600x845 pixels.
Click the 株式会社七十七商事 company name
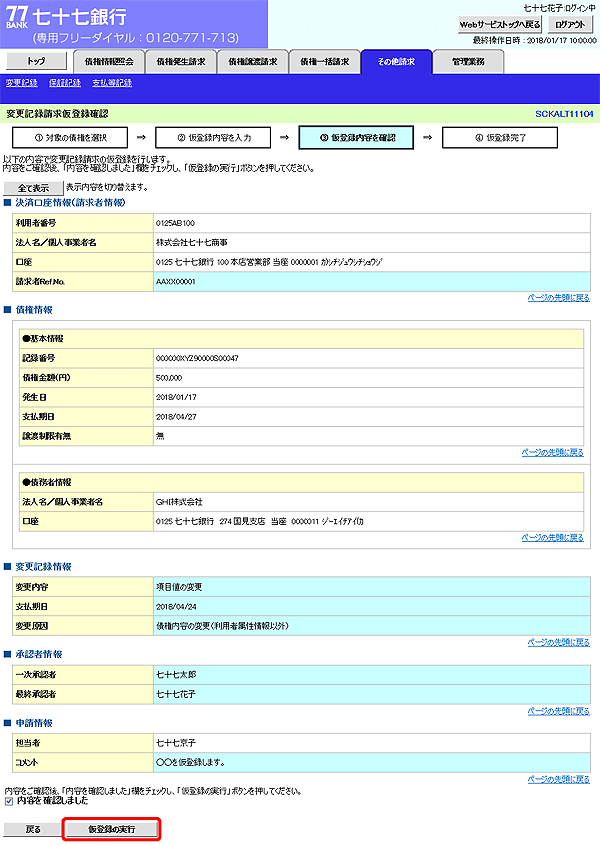(191, 243)
